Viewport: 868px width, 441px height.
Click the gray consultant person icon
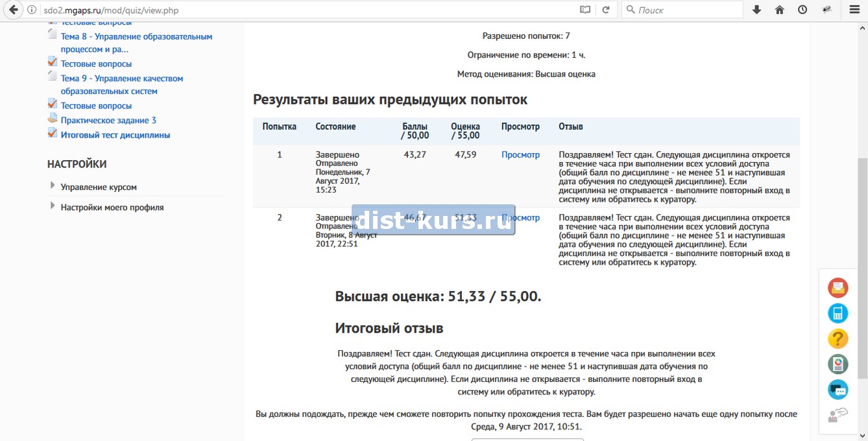pyautogui.click(x=838, y=414)
